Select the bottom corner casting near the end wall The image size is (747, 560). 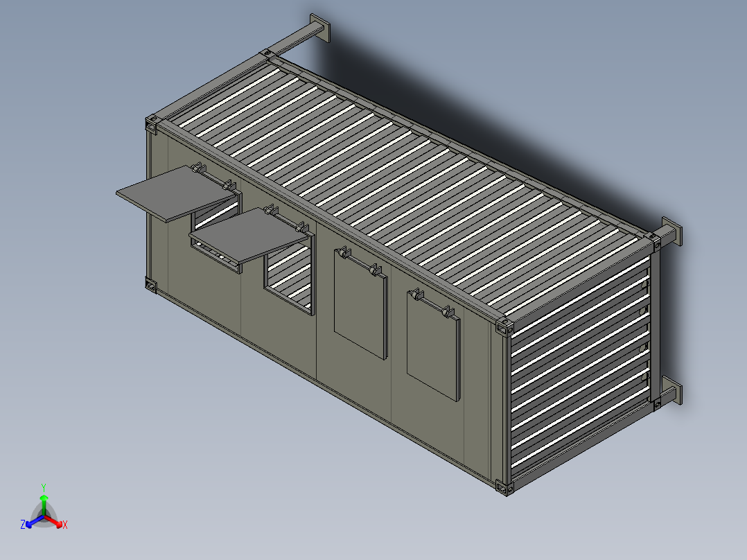tap(504, 487)
